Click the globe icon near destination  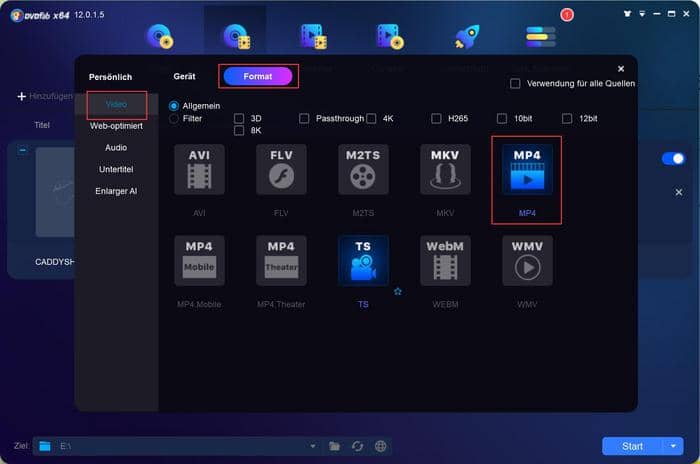[x=380, y=446]
